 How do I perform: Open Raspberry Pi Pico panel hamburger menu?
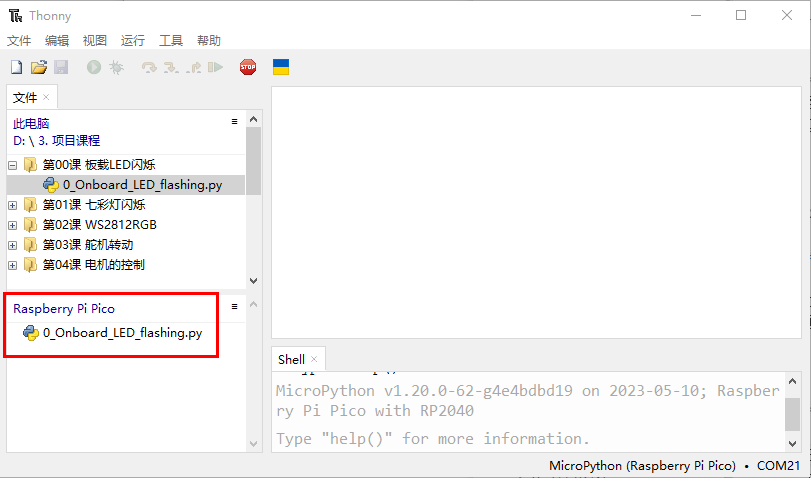(x=234, y=307)
